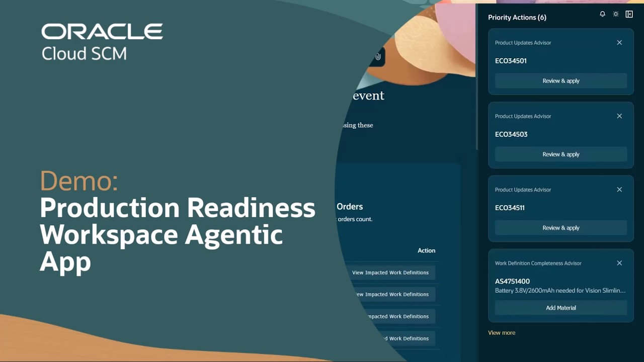
Task: Review and apply ECO34503
Action: point(561,154)
